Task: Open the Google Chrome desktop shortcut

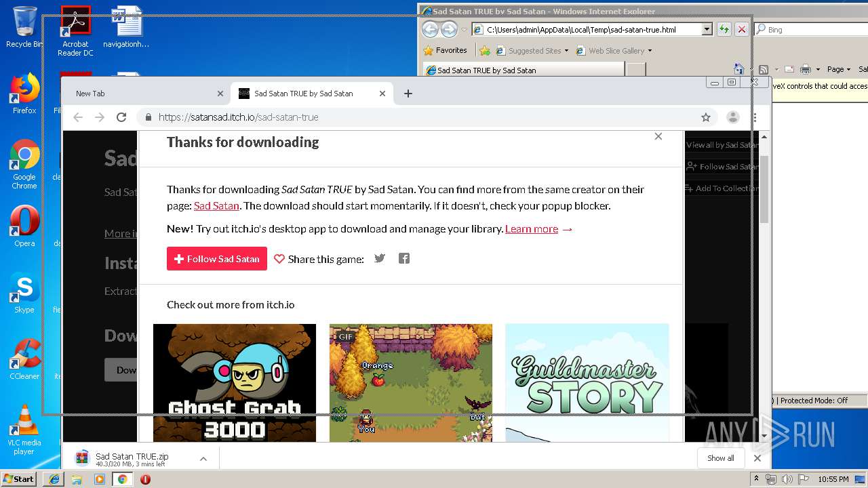Action: (24, 164)
